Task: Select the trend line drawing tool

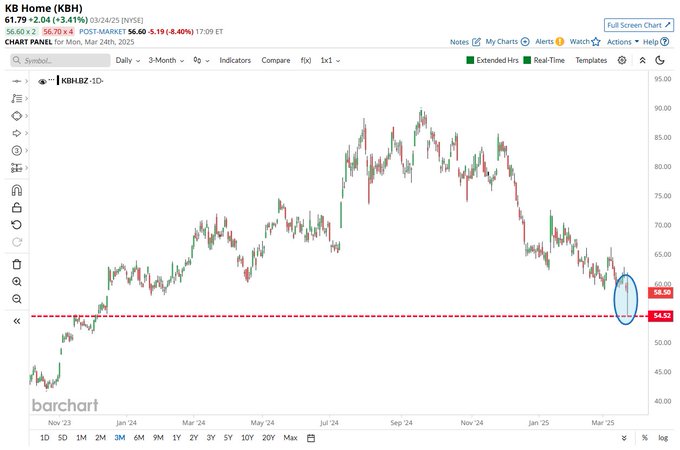Action: point(16,81)
